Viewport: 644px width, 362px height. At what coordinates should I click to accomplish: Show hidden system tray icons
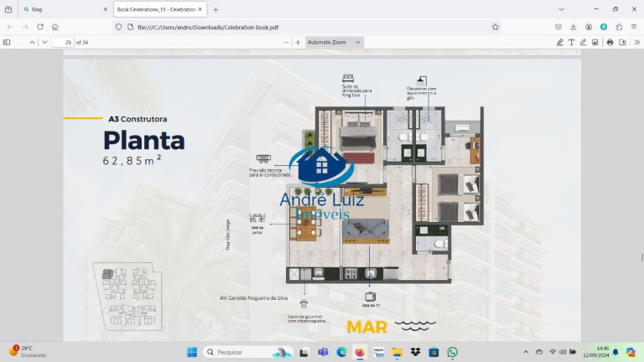pyautogui.click(x=526, y=352)
